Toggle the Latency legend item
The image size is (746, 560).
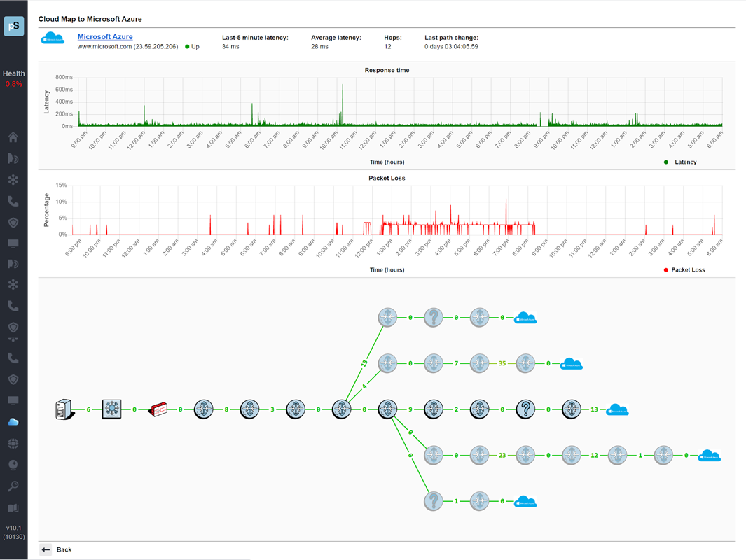(x=681, y=162)
